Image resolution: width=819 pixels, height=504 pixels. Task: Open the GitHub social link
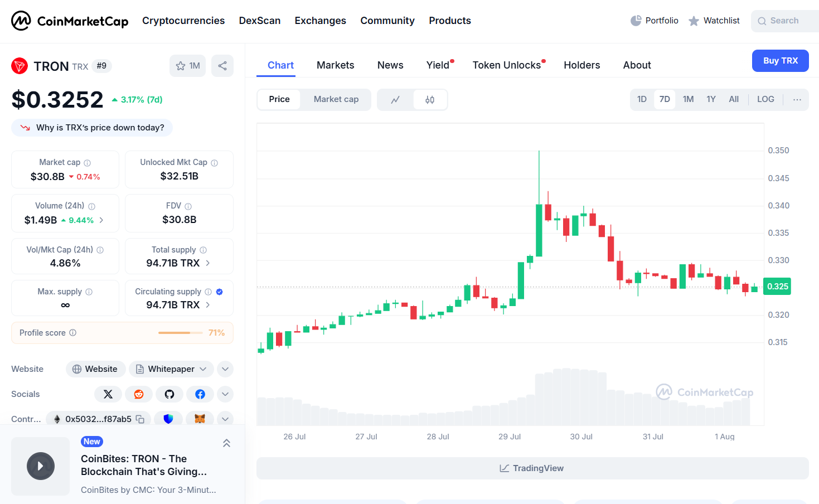click(169, 394)
